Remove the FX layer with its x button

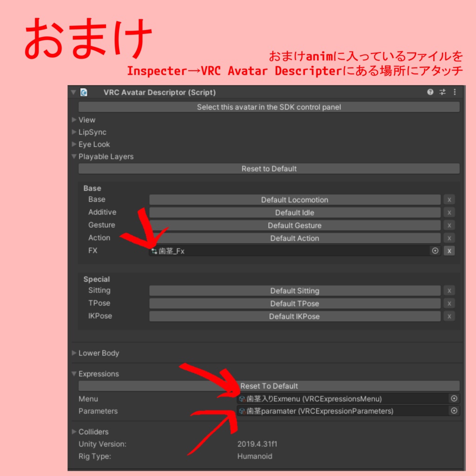coord(449,251)
